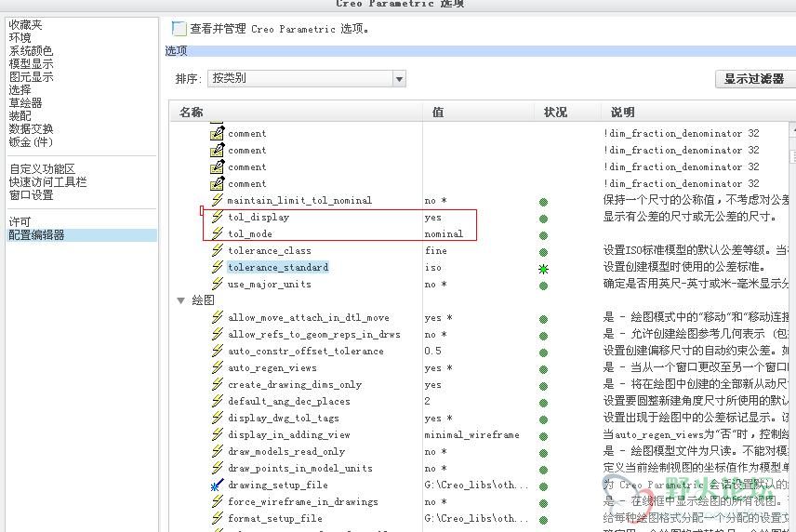
Task: Open 草绘器 options page
Action: (25, 103)
